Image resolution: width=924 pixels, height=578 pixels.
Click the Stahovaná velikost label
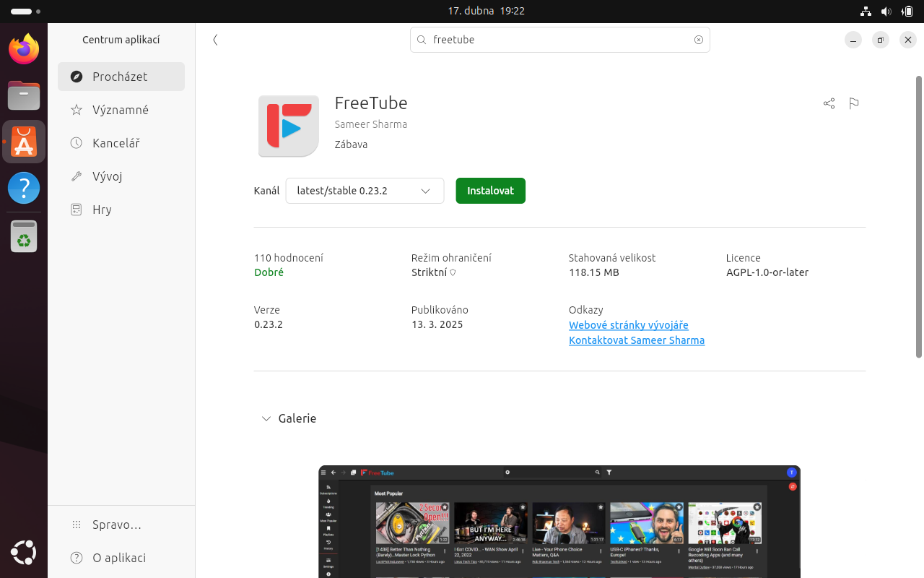pos(612,258)
